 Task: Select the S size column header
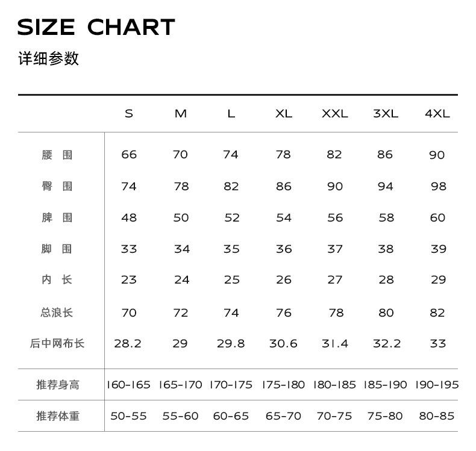coord(129,114)
